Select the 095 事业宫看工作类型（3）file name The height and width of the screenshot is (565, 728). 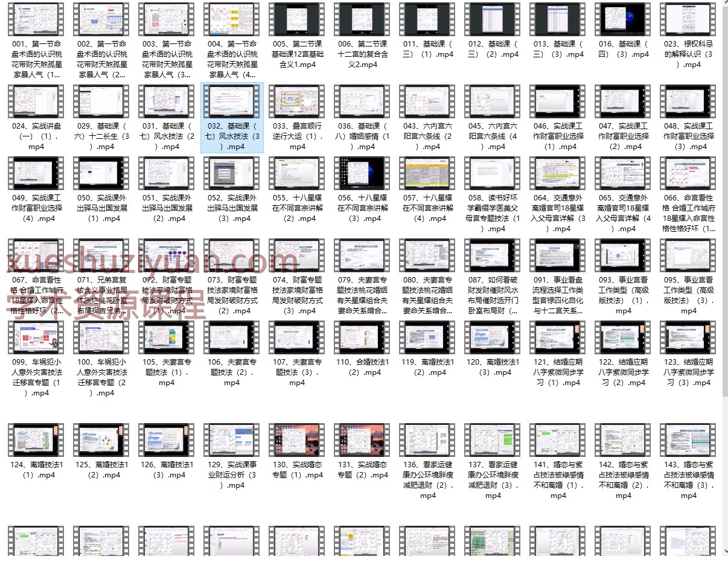pos(688,295)
